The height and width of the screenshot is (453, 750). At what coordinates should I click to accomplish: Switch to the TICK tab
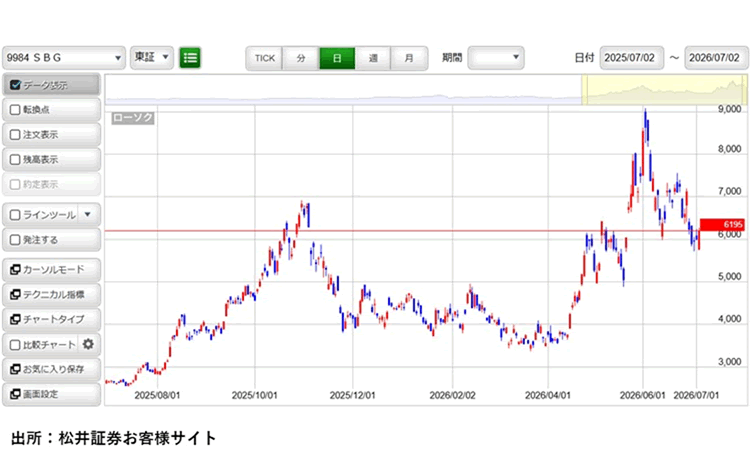point(265,58)
